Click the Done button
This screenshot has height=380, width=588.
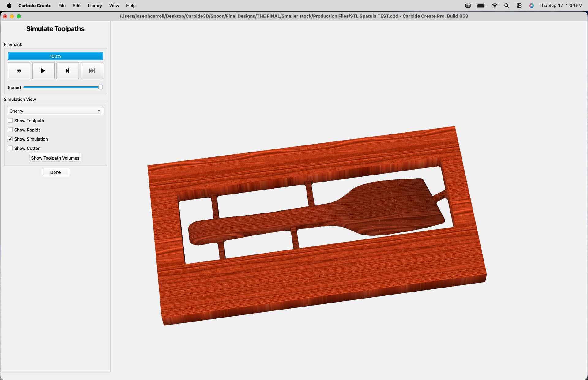pyautogui.click(x=55, y=172)
